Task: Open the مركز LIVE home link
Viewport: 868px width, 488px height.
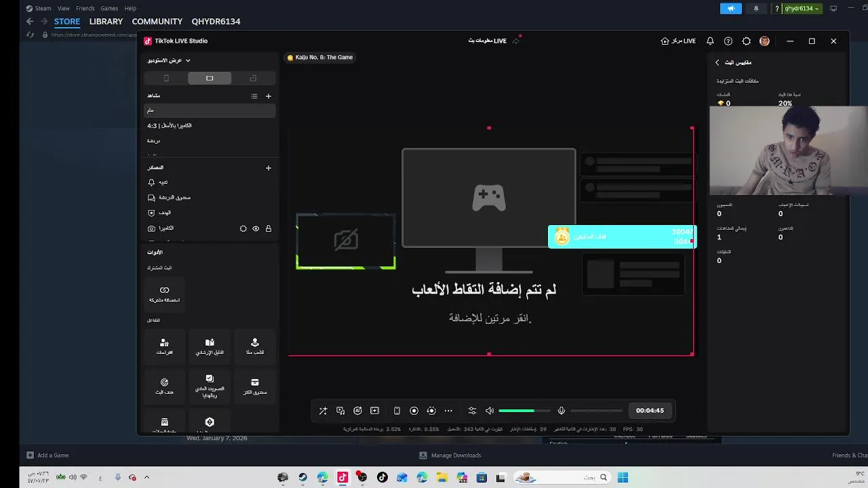Action: click(x=678, y=41)
